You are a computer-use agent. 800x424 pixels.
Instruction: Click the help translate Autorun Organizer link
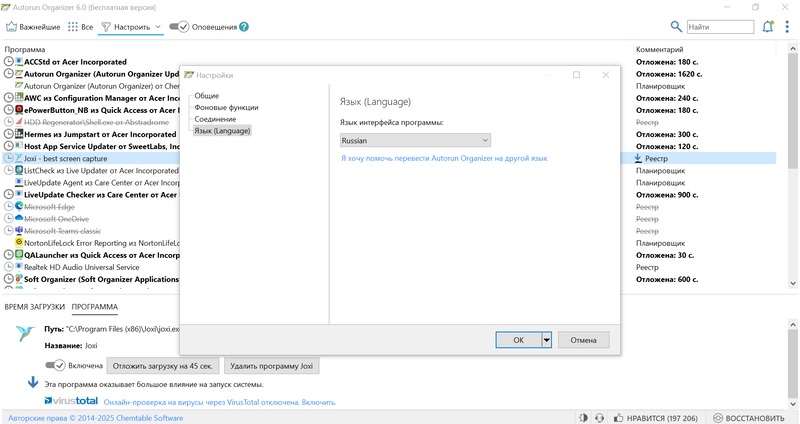click(x=443, y=158)
